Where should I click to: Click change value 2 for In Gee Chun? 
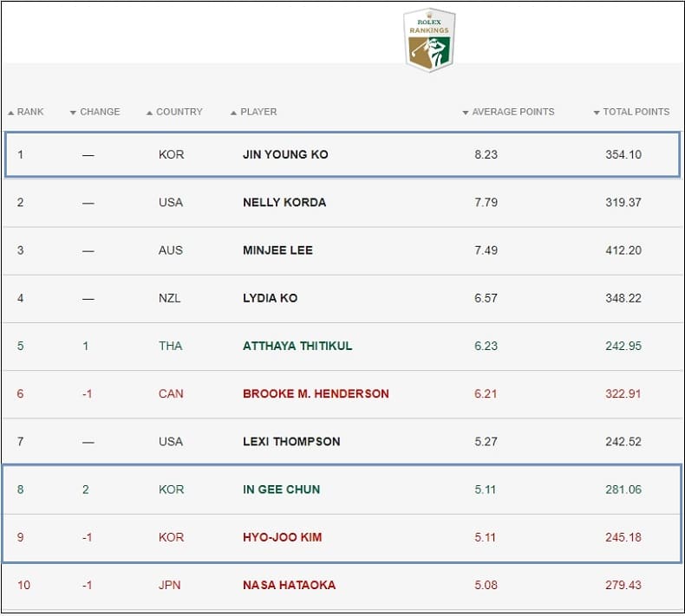pos(86,490)
